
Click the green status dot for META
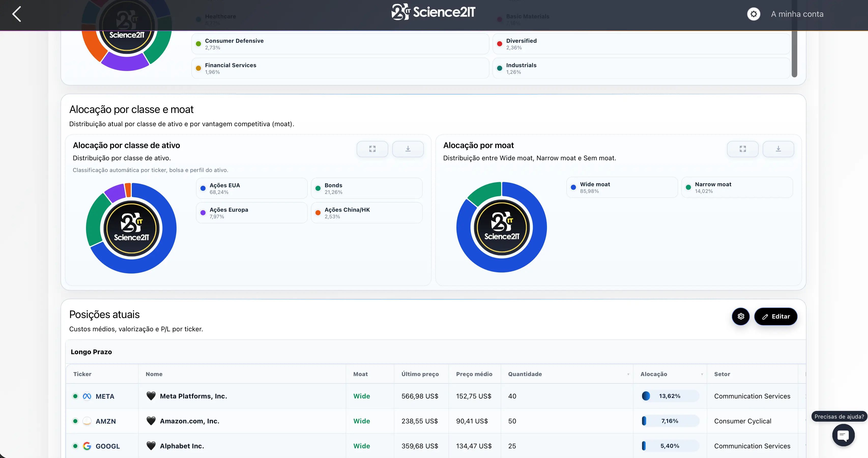click(76, 396)
